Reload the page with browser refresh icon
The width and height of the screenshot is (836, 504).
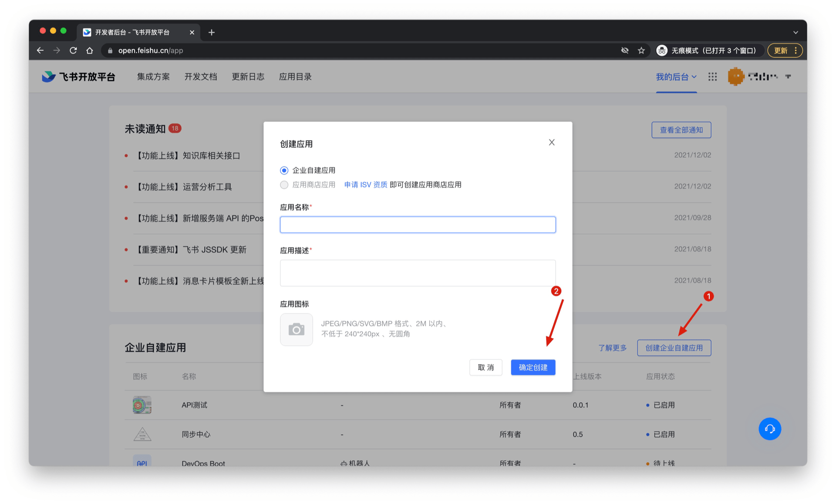pos(73,50)
